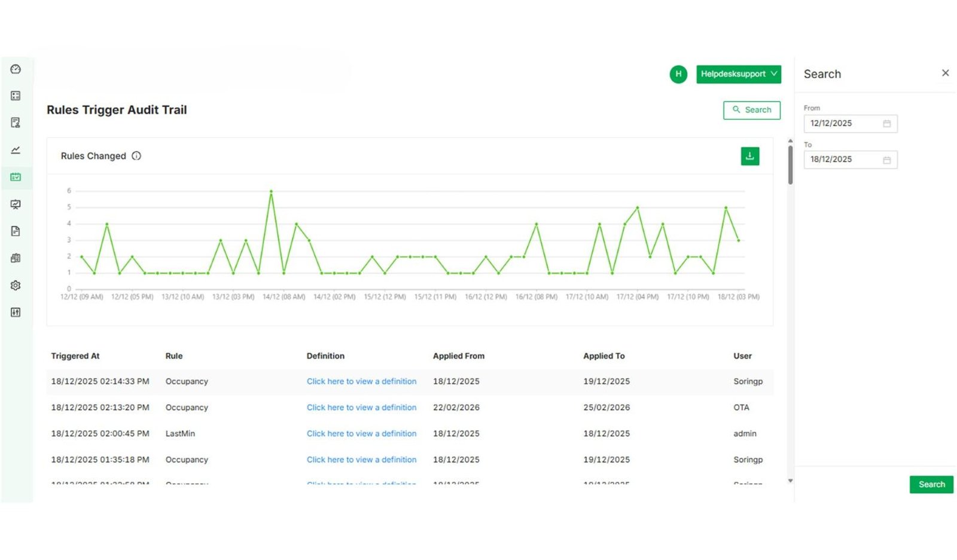Click the Definition column header
This screenshot has width=957, height=560.
[x=325, y=356]
